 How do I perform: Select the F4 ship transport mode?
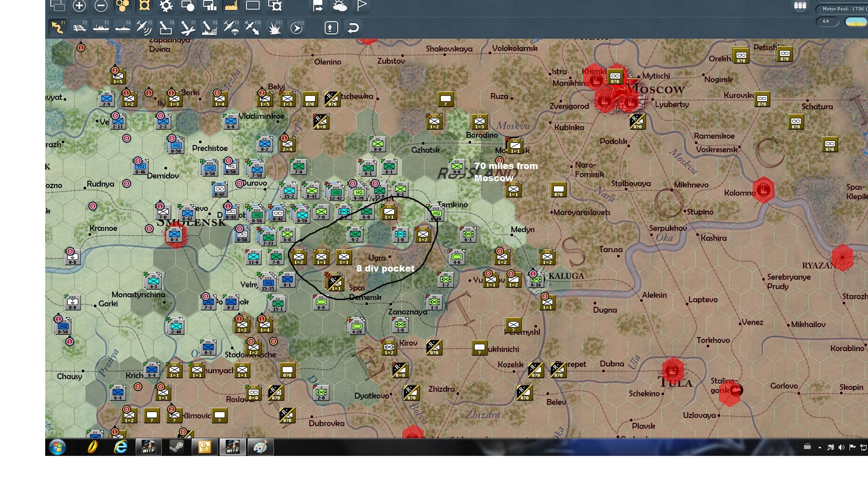pos(123,28)
